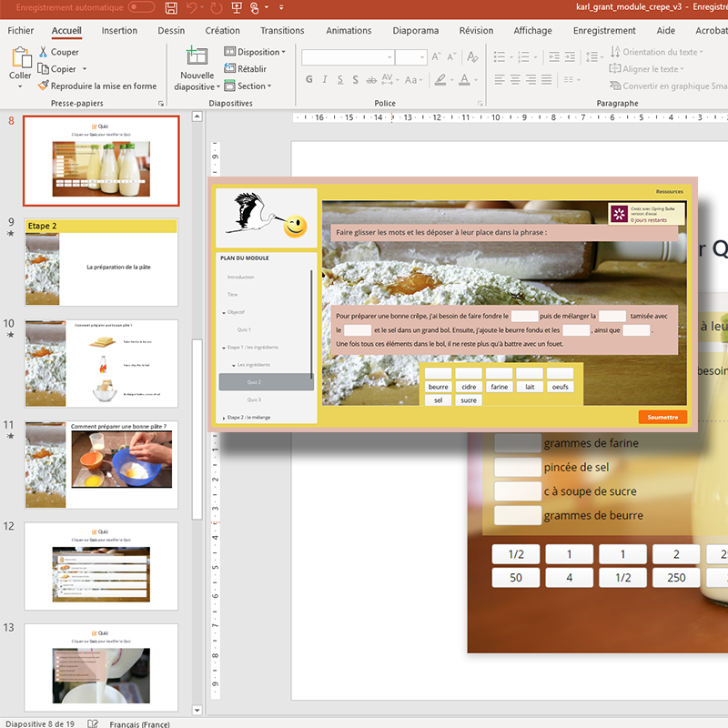Click the Copier button

click(57, 69)
